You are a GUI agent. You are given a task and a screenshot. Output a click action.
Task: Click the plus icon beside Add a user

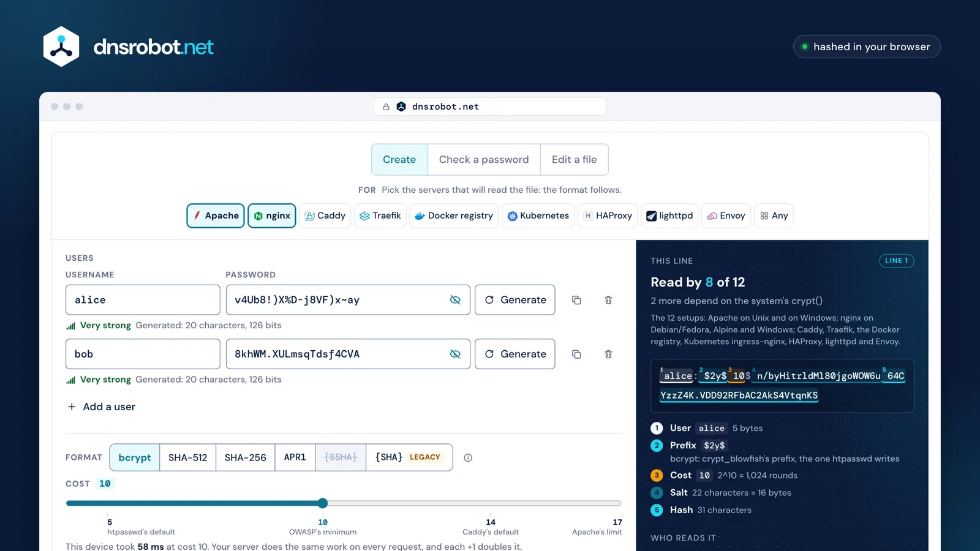pyautogui.click(x=72, y=407)
